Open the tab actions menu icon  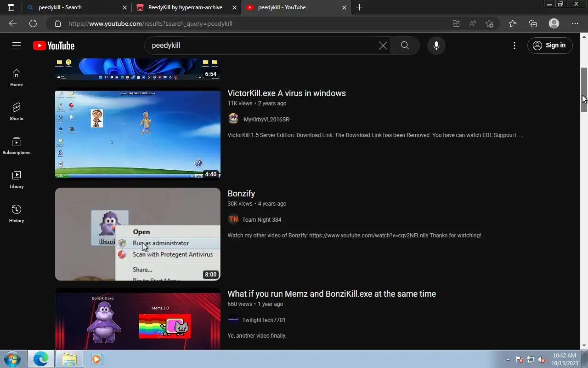pyautogui.click(x=11, y=7)
